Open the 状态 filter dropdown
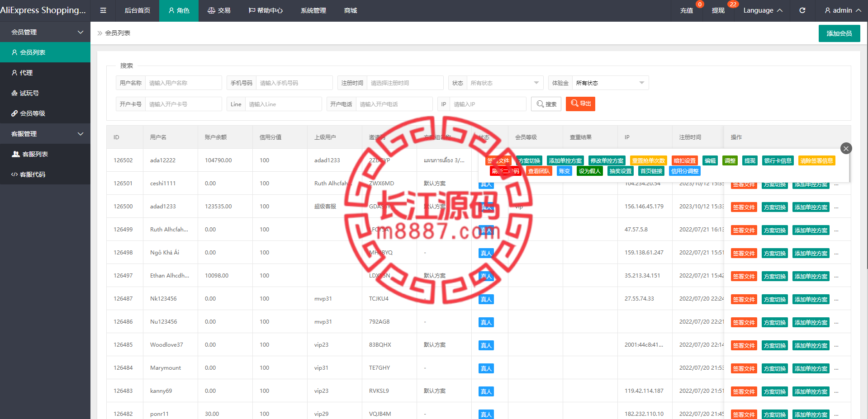The height and width of the screenshot is (419, 868). tap(505, 83)
